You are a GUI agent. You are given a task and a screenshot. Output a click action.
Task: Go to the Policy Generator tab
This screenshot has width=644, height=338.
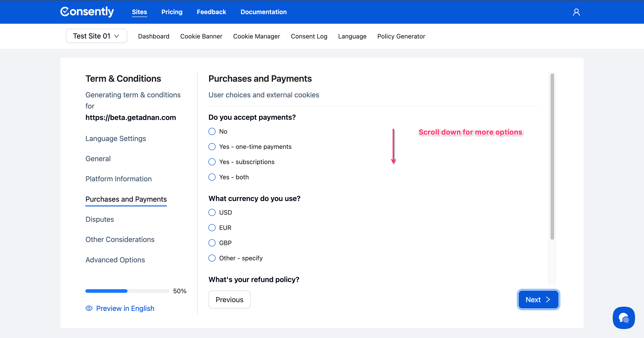tap(401, 36)
